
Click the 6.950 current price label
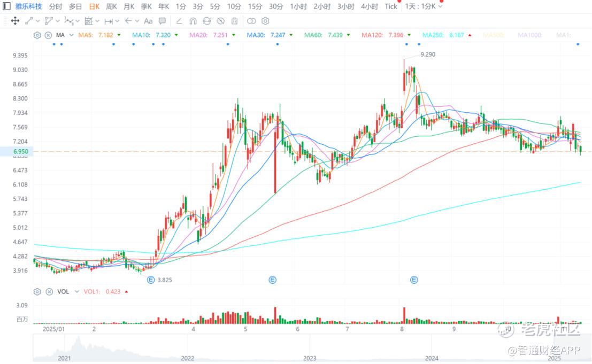pos(21,151)
